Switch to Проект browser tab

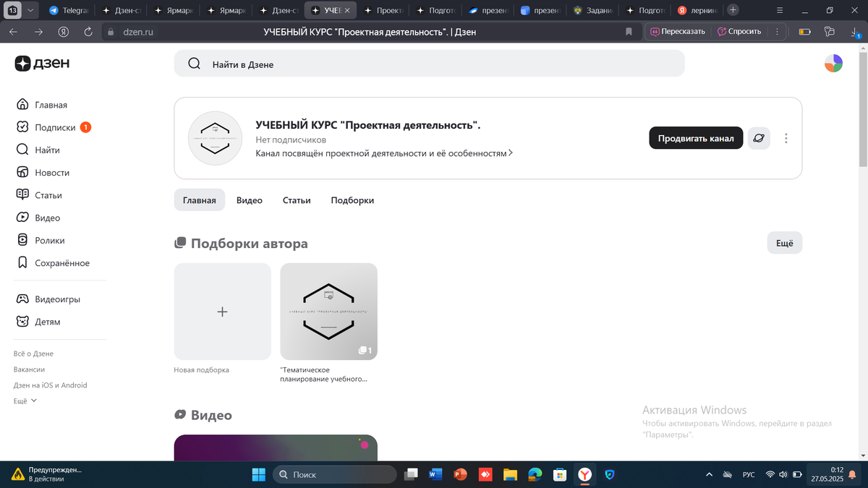tap(382, 10)
